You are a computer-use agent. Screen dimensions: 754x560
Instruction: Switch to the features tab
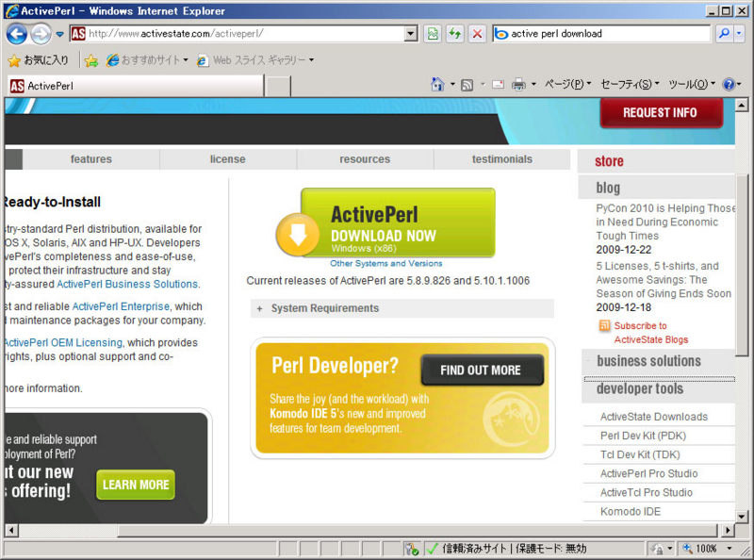pyautogui.click(x=90, y=159)
